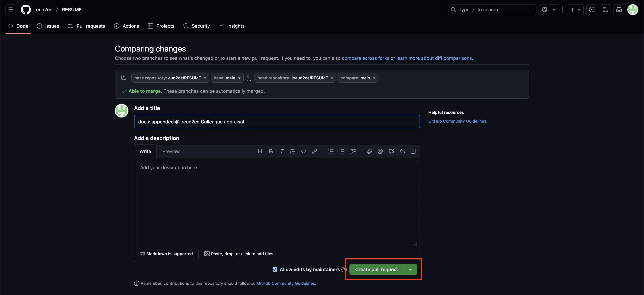
Task: Open the compare across forks link
Action: (365, 58)
